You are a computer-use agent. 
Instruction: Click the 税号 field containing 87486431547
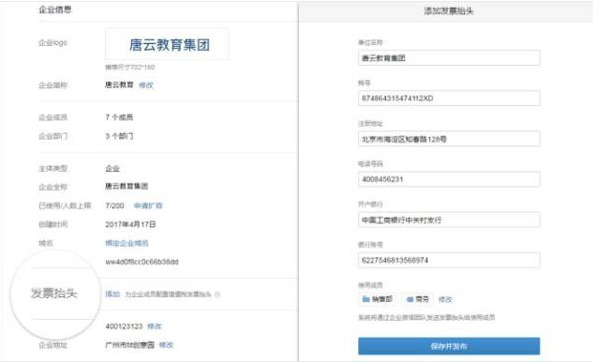pos(449,98)
